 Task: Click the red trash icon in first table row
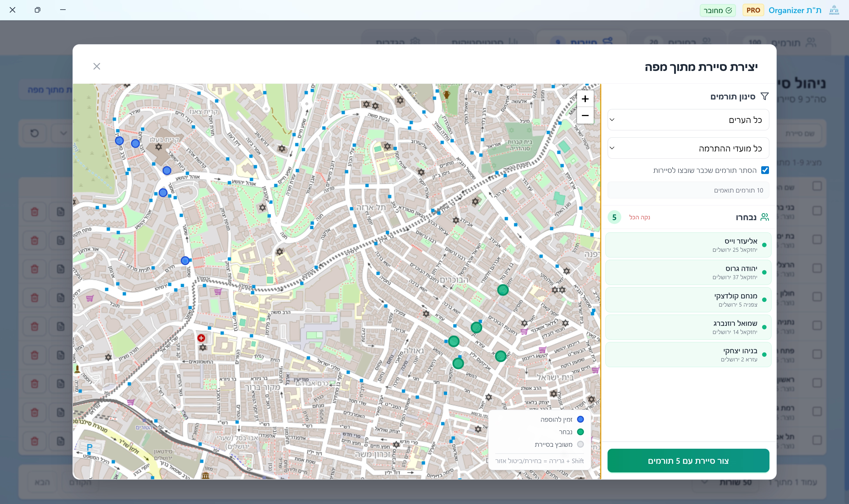coord(34,212)
